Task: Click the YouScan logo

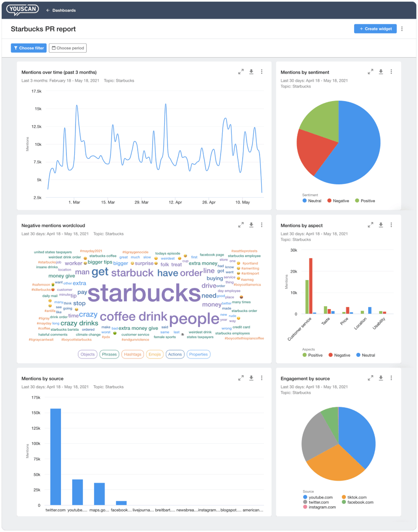Action: 23,10
